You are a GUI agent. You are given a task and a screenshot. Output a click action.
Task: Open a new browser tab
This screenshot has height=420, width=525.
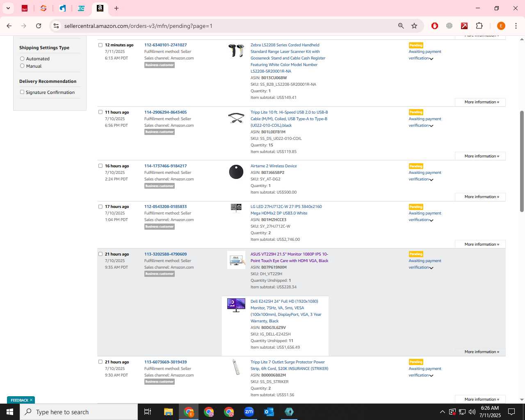[116, 8]
